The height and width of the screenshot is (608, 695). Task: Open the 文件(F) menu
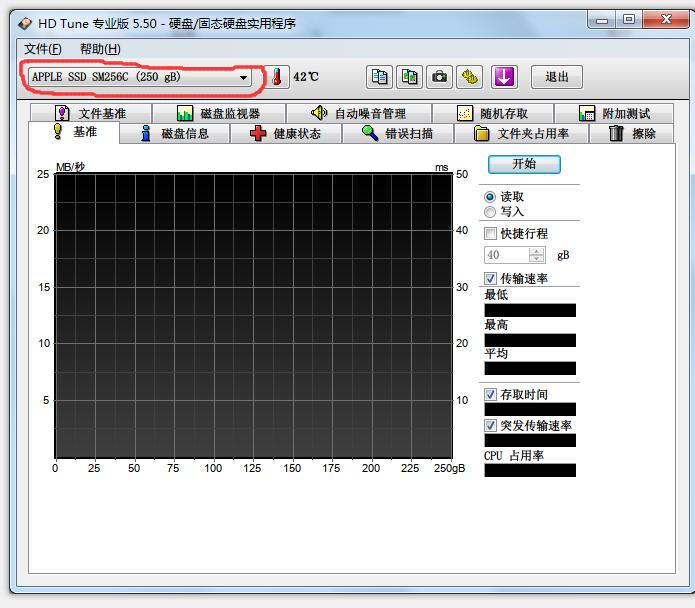(43, 49)
